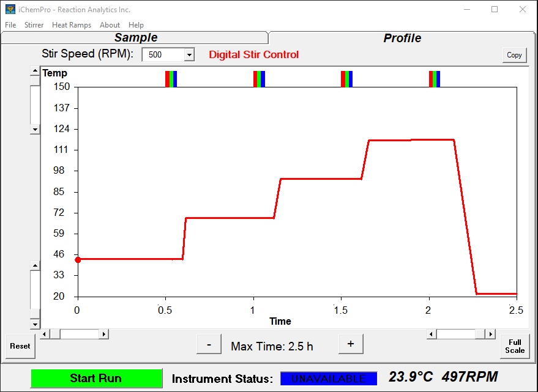Switch to the Profile tab
Screen dimensions: 538x392
402,38
